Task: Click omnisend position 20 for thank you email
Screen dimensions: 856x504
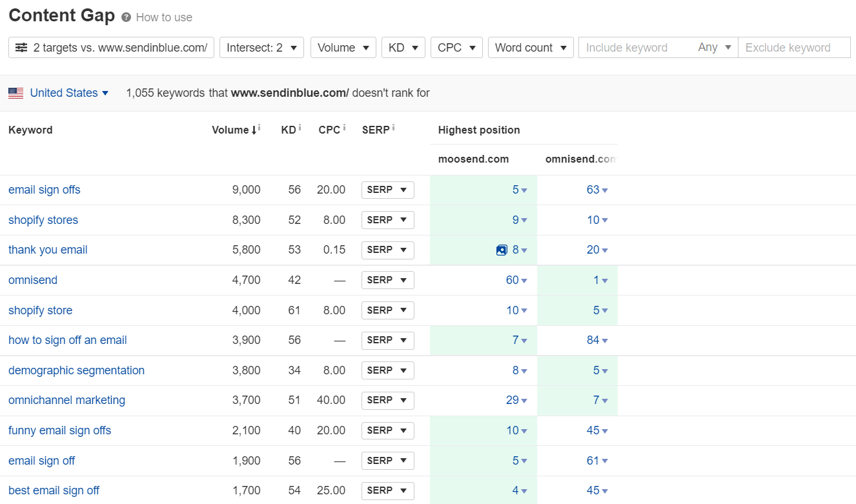Action: tap(597, 250)
